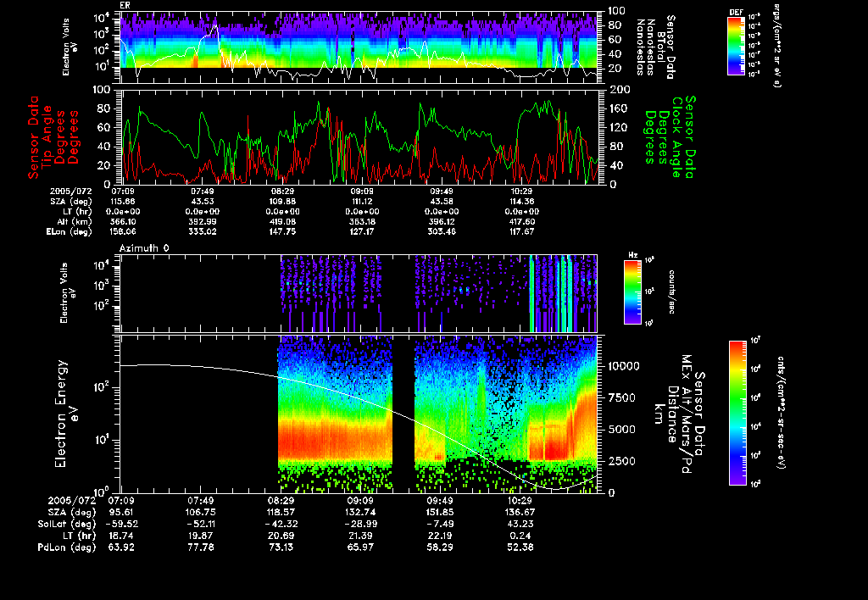
Task: Select PdLon value 77.78
Action: coord(201,547)
